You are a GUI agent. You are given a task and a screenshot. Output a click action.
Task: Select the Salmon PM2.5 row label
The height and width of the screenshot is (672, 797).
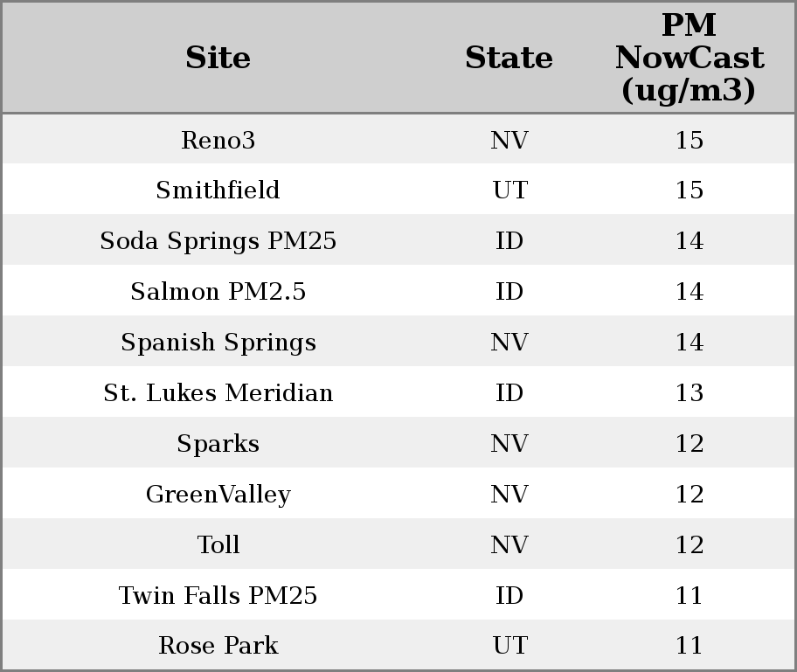pyautogui.click(x=218, y=292)
